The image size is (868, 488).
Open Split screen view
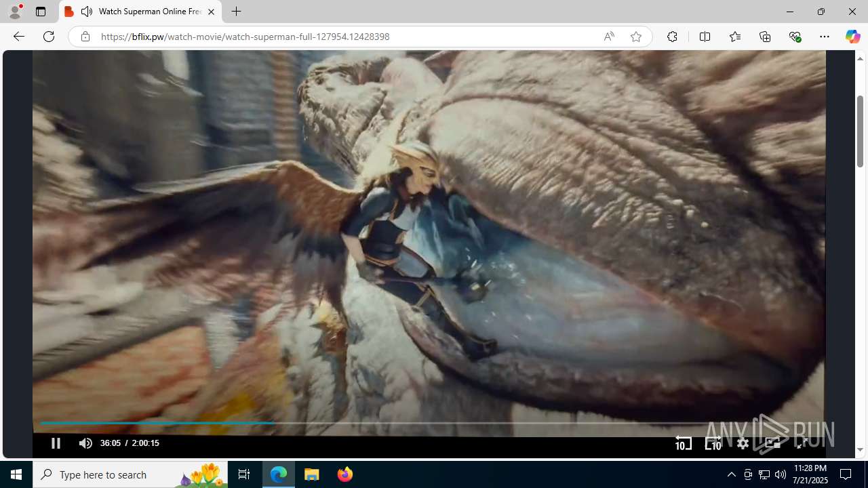click(x=705, y=37)
